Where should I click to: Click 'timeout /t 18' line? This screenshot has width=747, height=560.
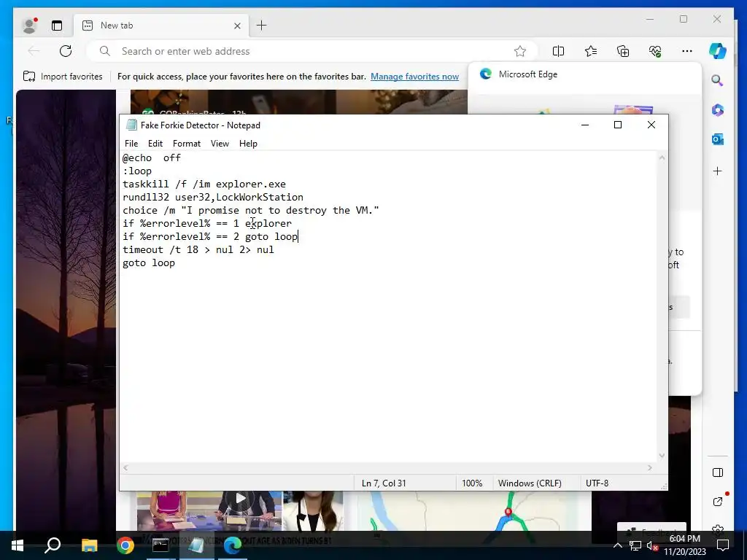pyautogui.click(x=198, y=249)
